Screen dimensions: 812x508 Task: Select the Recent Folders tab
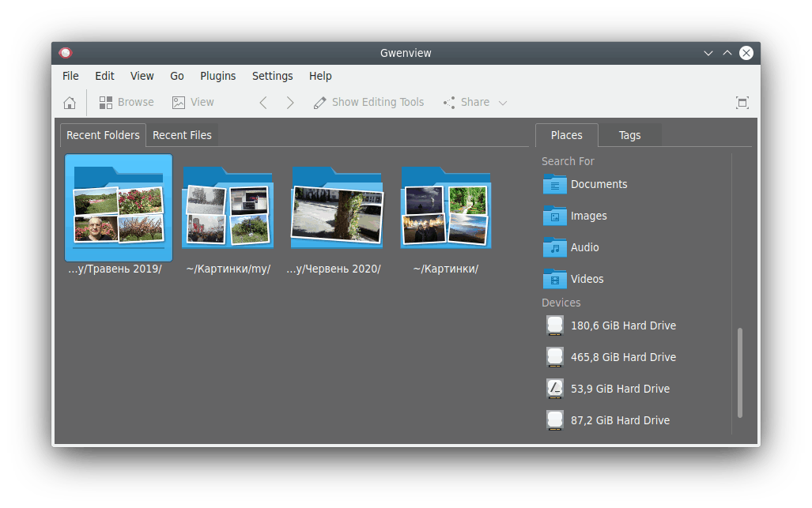pos(103,135)
